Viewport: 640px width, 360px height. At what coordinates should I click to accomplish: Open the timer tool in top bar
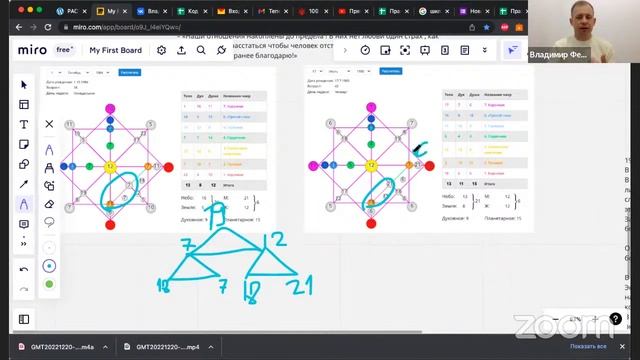point(365,50)
